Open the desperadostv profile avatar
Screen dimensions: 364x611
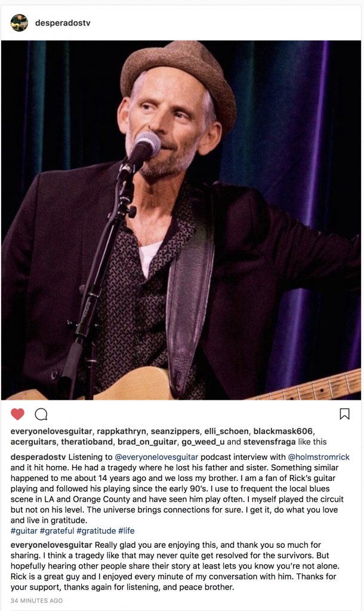[x=19, y=23]
